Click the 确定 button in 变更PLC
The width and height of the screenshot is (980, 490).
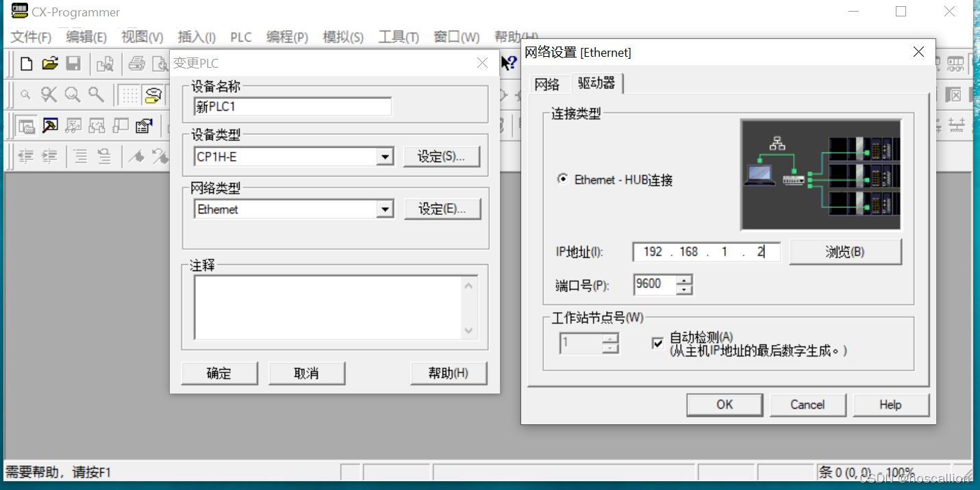(219, 373)
